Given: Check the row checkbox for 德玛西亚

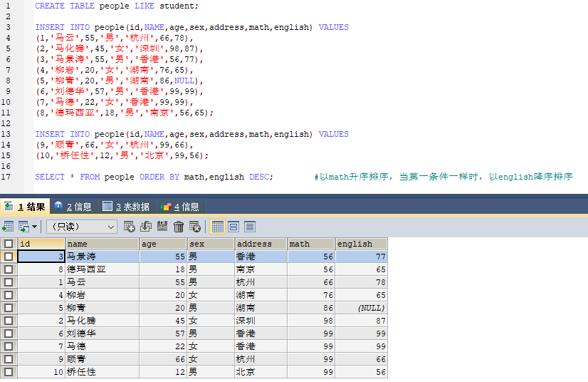Looking at the screenshot, I should (9, 269).
